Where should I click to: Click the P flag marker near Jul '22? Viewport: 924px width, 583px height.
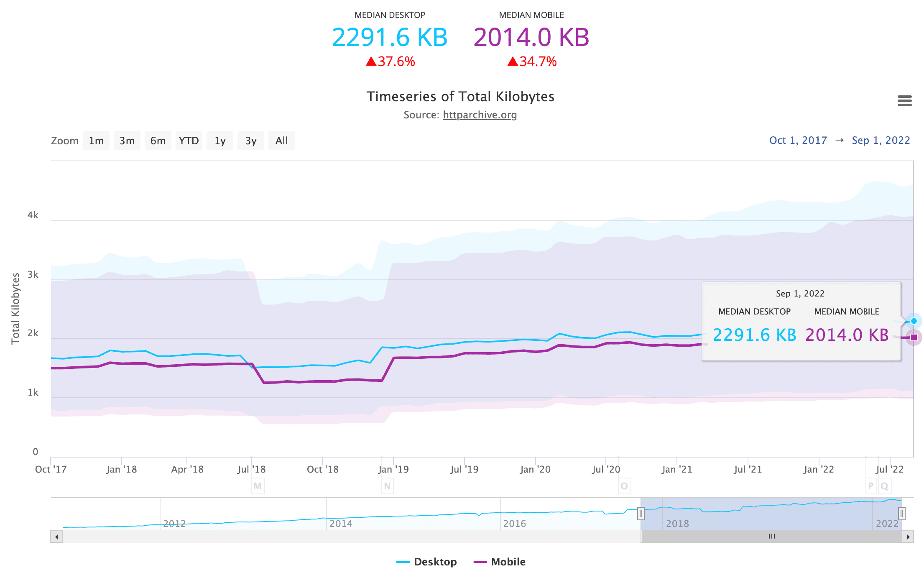click(871, 486)
